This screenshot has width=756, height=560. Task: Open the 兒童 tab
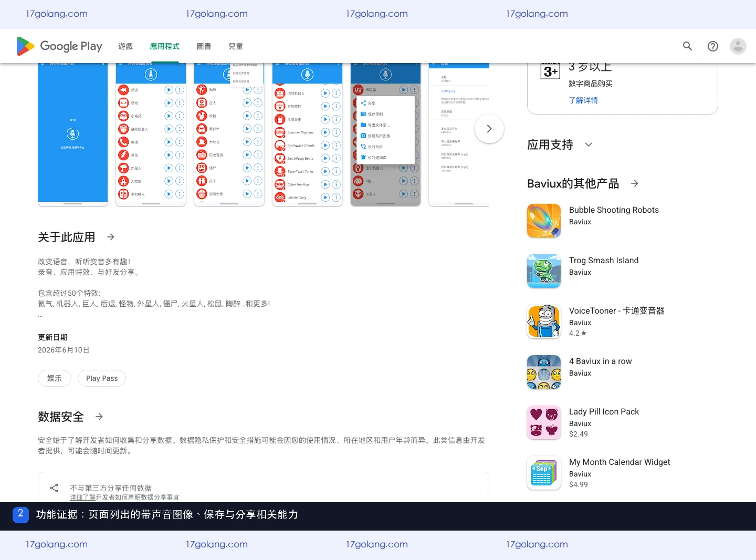point(236,46)
